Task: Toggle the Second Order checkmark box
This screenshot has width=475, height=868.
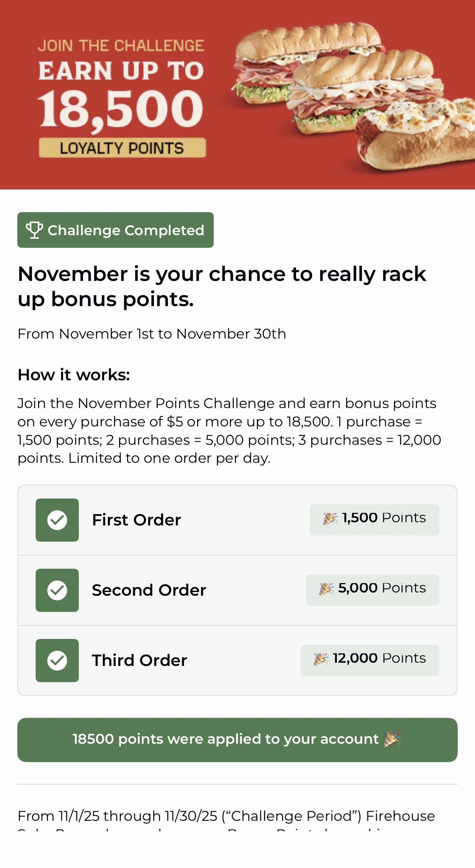Action: pos(57,590)
